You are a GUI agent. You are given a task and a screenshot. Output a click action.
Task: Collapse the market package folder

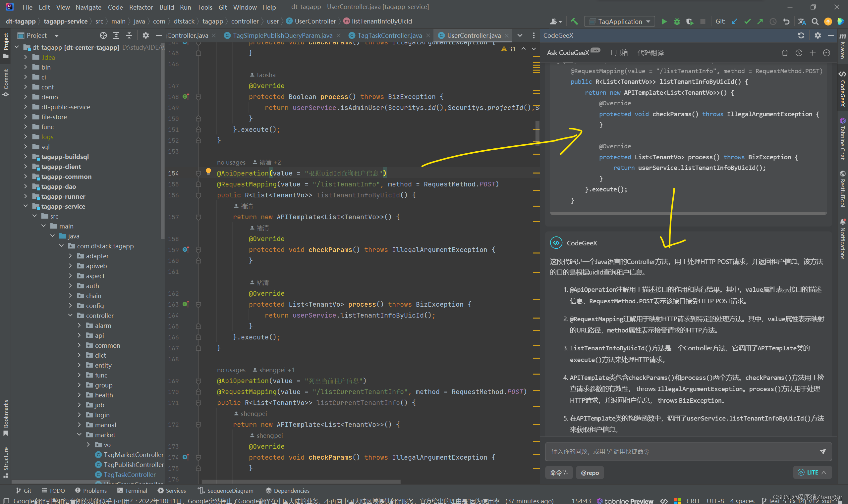[79, 434]
